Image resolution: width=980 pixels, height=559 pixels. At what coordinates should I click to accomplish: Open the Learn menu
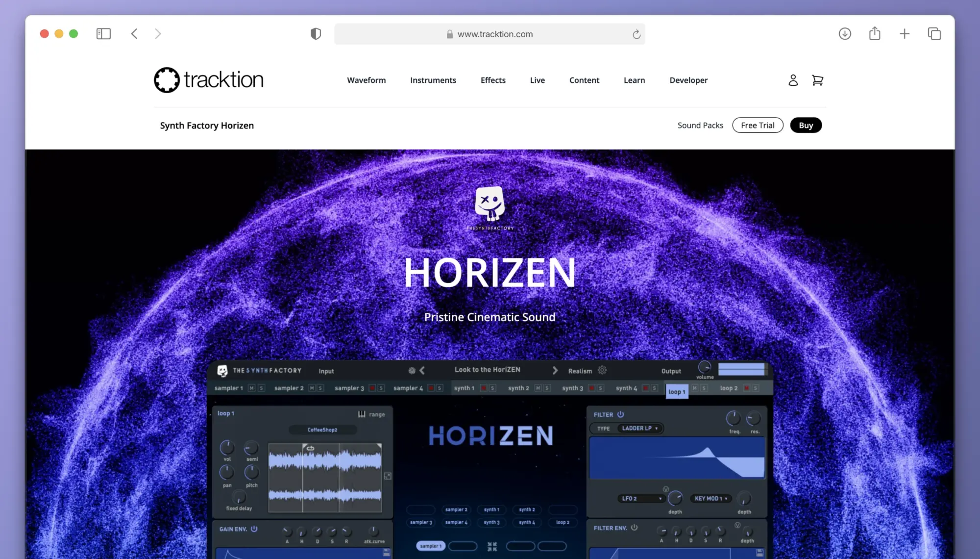[x=634, y=80]
